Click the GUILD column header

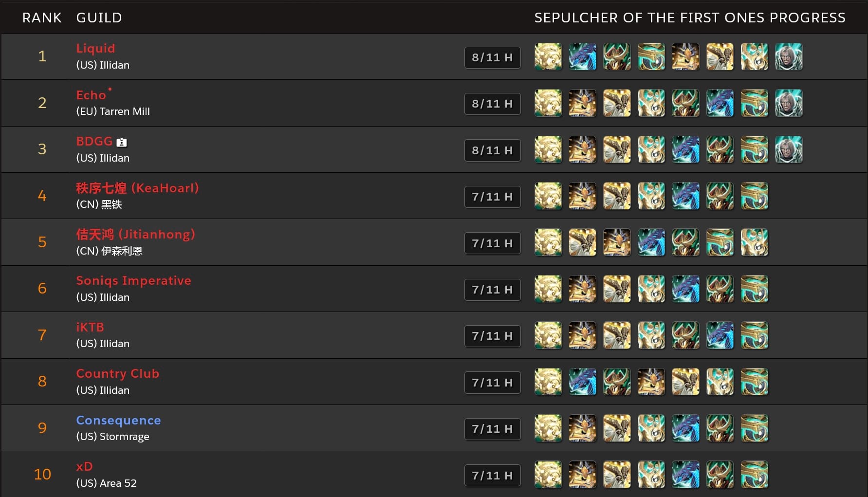[x=99, y=18]
